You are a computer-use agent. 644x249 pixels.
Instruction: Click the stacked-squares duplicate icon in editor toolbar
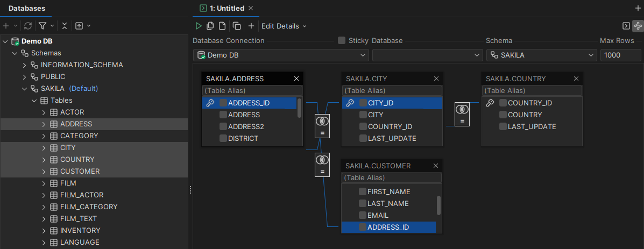[x=237, y=26]
